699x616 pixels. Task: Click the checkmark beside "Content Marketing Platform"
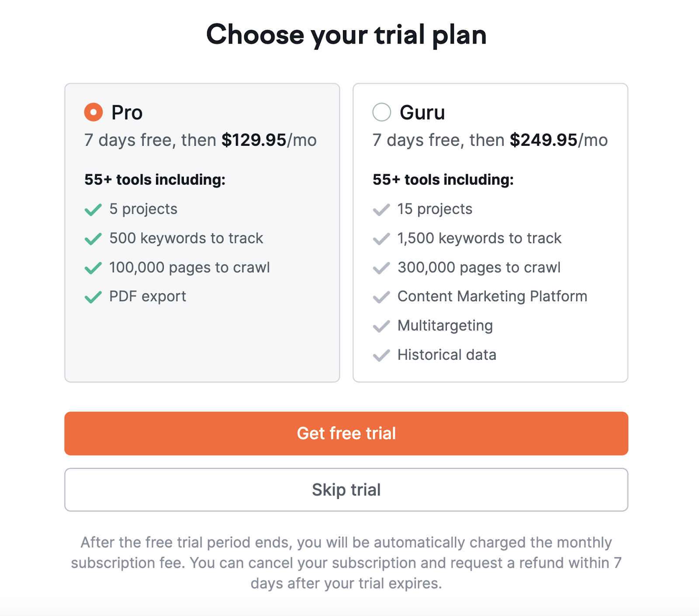coord(381,297)
